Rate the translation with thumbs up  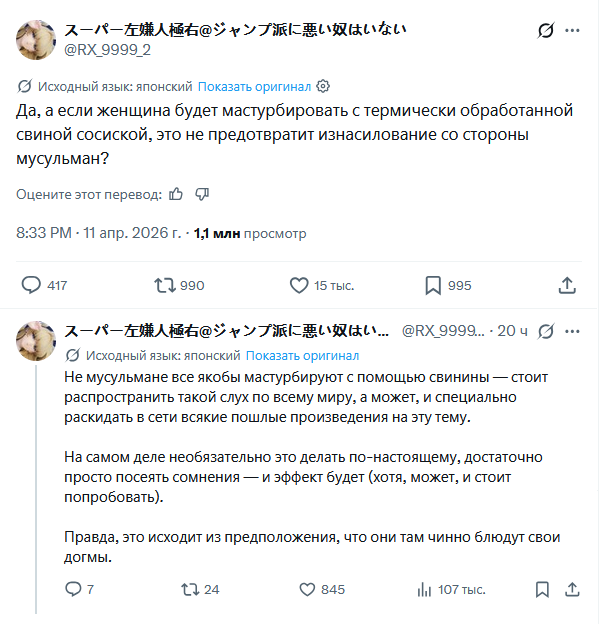176,193
